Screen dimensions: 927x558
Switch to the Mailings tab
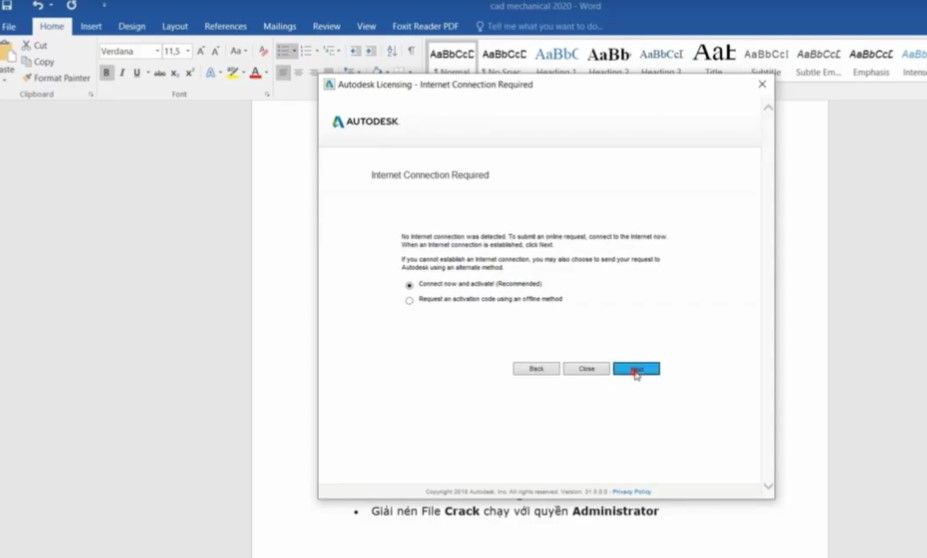pos(280,27)
